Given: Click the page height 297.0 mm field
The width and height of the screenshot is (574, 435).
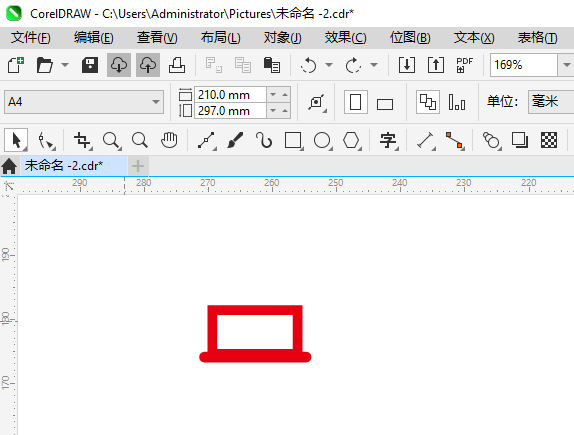Looking at the screenshot, I should [x=230, y=111].
